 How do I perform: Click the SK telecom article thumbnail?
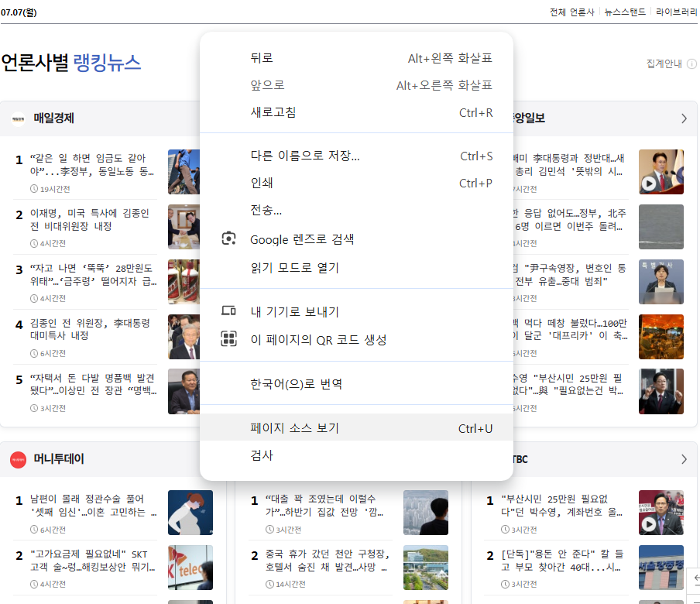pyautogui.click(x=190, y=568)
